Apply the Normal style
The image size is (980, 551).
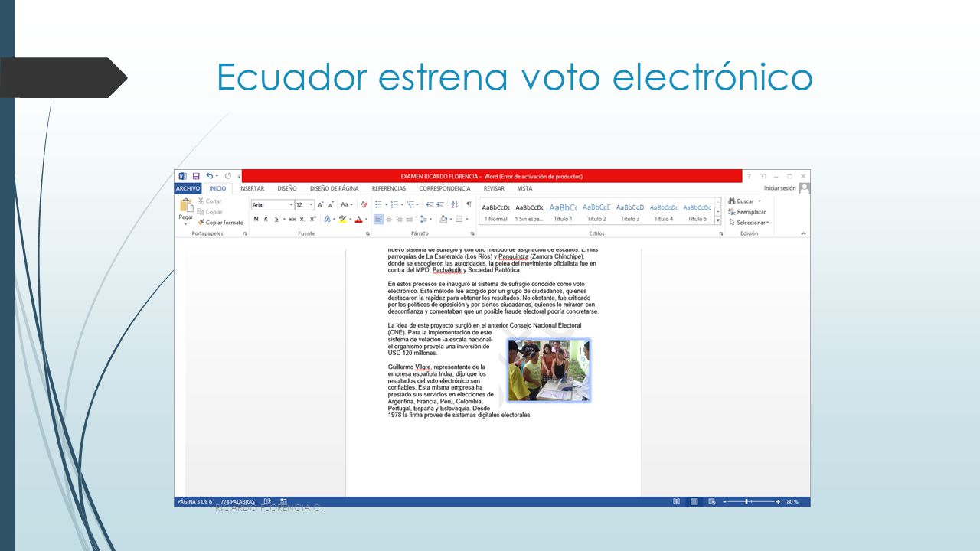[x=495, y=212]
